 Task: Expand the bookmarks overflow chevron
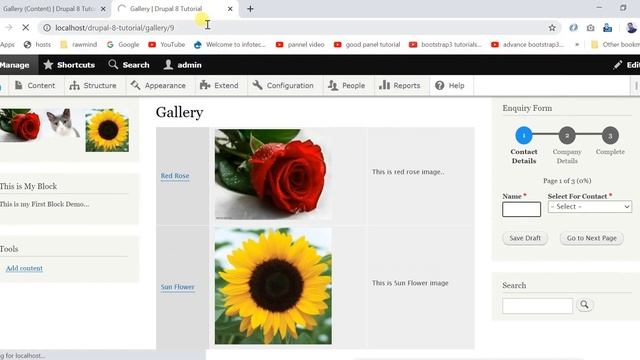(577, 44)
